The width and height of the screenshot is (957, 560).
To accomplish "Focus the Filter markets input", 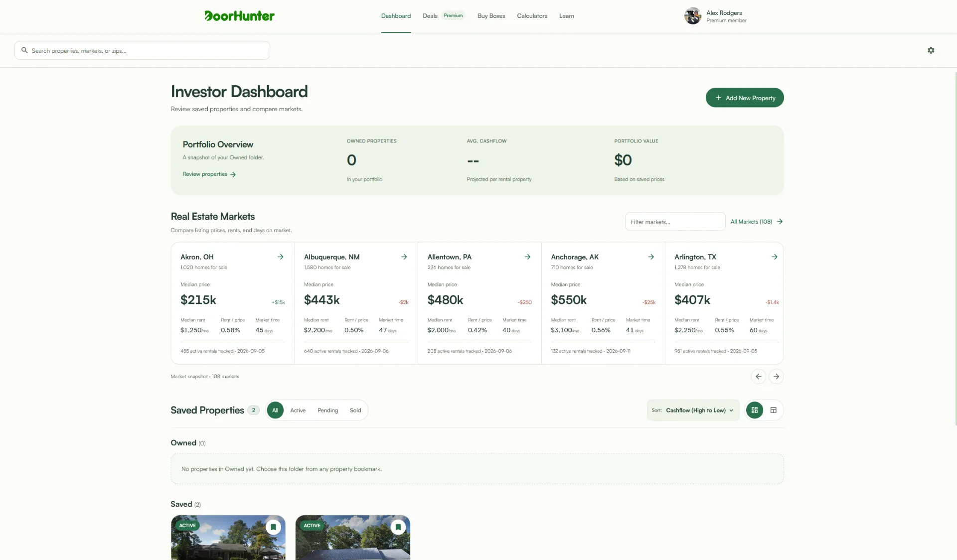I will [675, 222].
